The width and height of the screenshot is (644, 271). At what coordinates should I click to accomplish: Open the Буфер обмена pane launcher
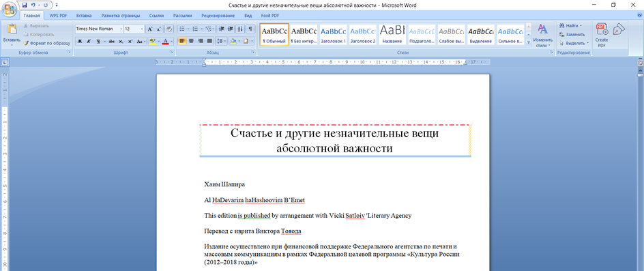(69, 53)
